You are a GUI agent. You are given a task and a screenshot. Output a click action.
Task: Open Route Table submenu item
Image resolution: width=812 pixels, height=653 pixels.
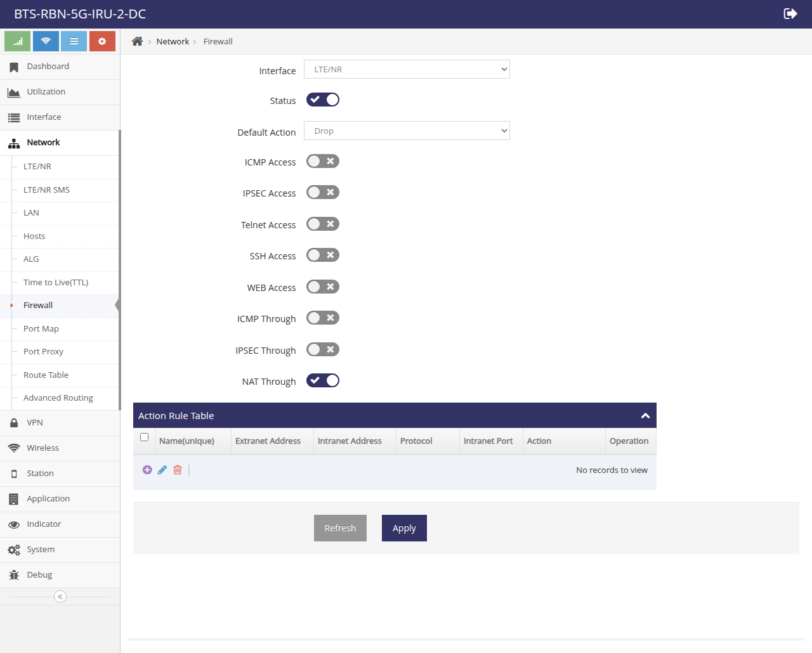click(46, 375)
